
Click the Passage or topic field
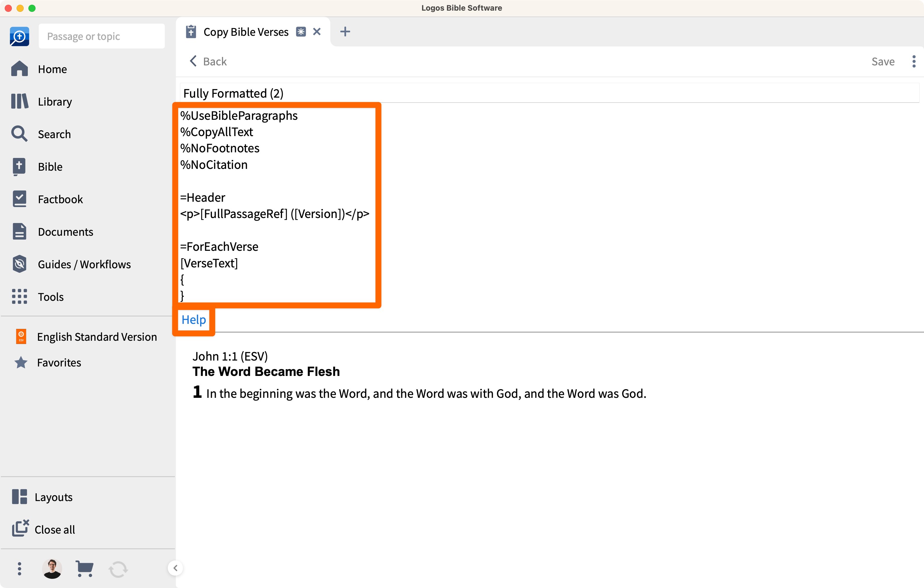coord(102,36)
